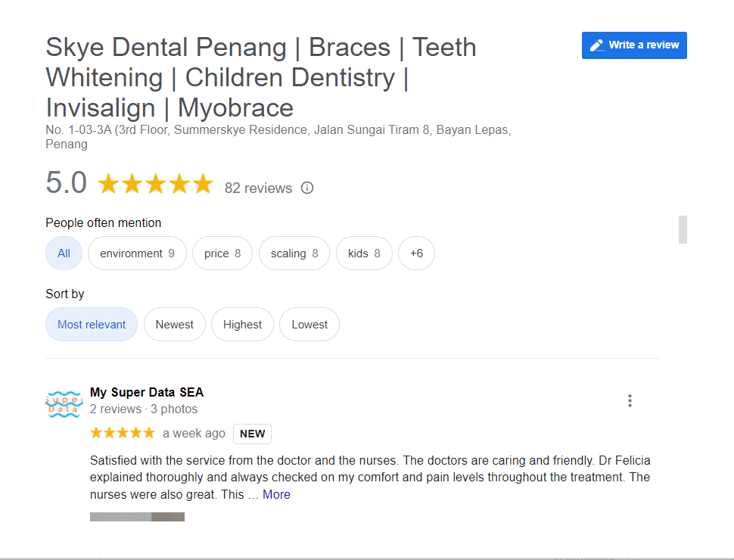Expand the review with More link
The image size is (734, 560).
tap(276, 494)
